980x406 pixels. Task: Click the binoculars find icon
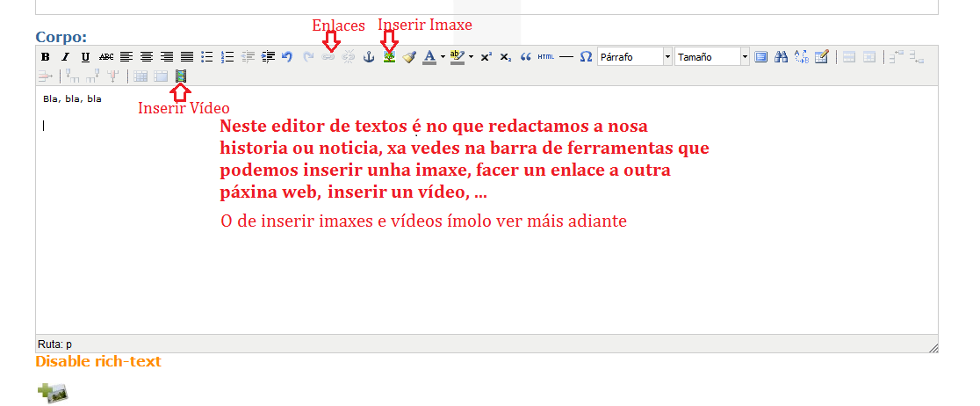(x=782, y=57)
